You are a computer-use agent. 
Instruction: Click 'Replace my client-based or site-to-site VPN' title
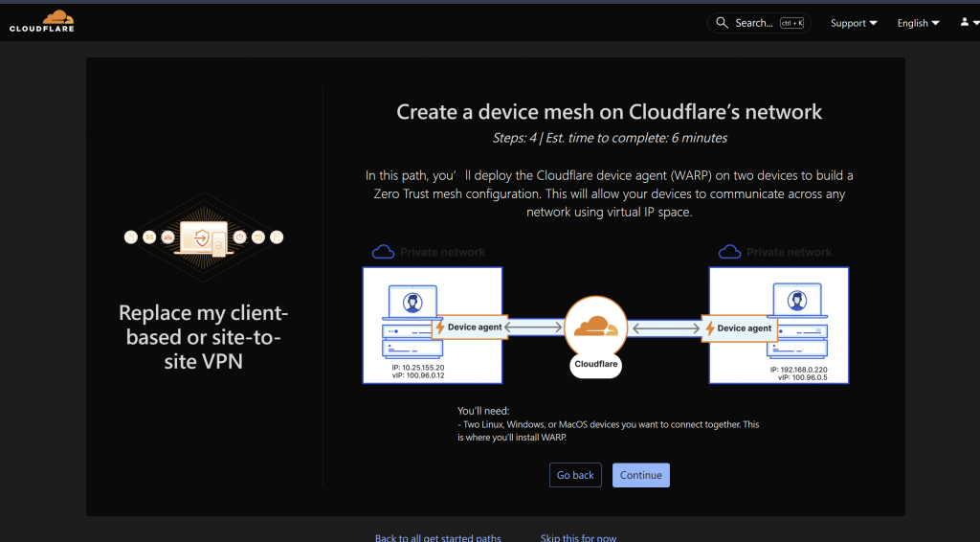point(203,337)
